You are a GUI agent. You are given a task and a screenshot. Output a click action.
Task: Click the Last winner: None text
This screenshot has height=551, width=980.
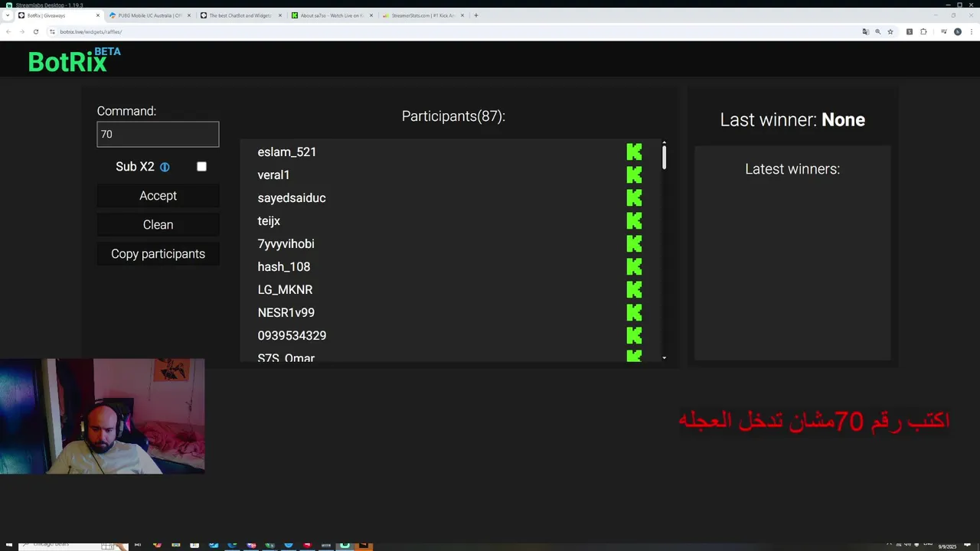point(792,119)
